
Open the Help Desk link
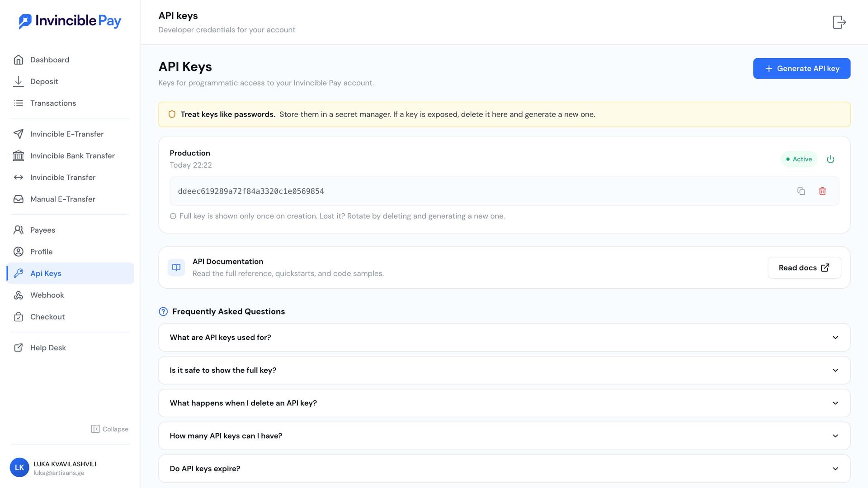(70, 347)
